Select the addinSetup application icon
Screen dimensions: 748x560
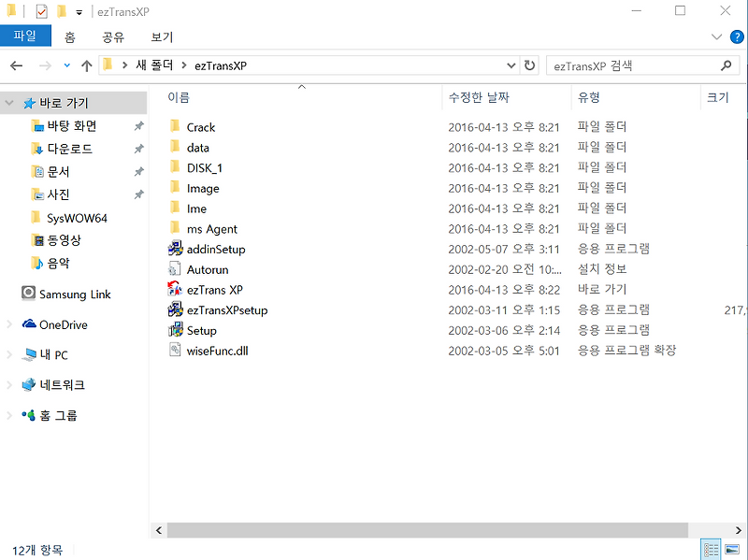pos(175,249)
